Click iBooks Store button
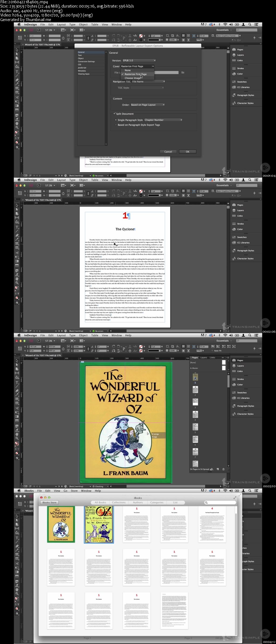 pos(50,502)
